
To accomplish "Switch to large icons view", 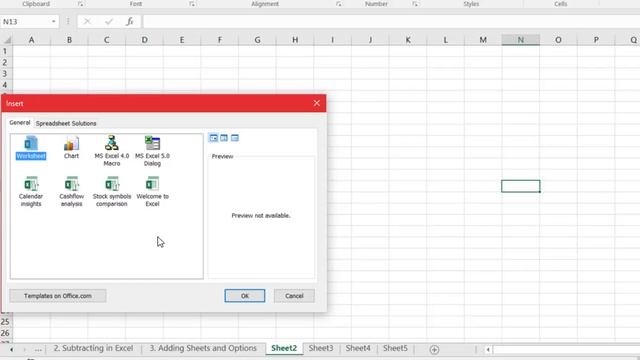I will click(213, 138).
